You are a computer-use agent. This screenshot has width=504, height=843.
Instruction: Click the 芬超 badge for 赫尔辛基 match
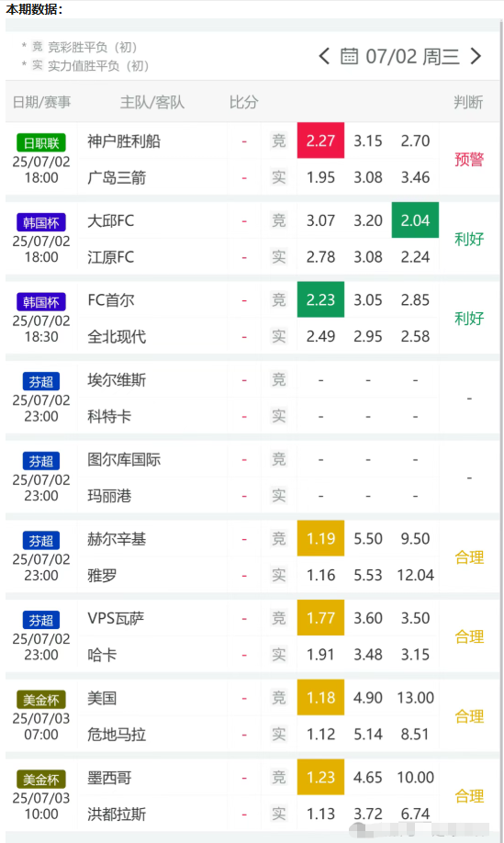coord(41,540)
